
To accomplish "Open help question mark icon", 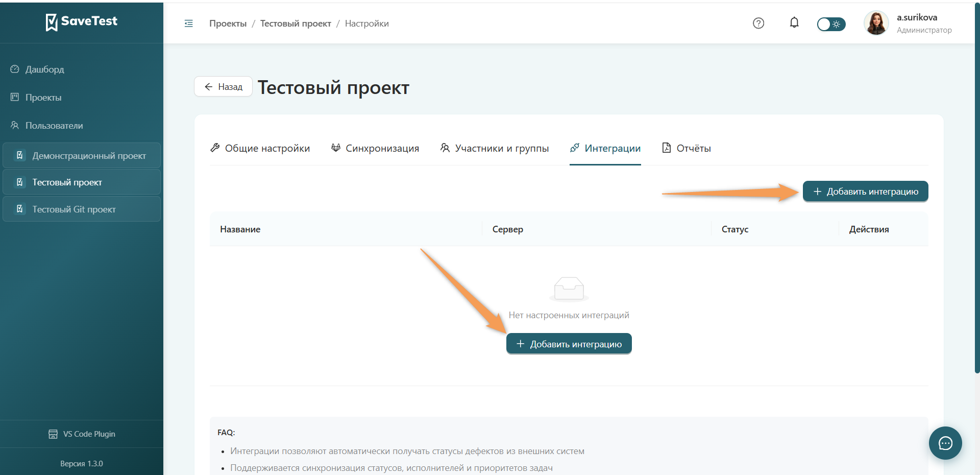I will [x=758, y=23].
